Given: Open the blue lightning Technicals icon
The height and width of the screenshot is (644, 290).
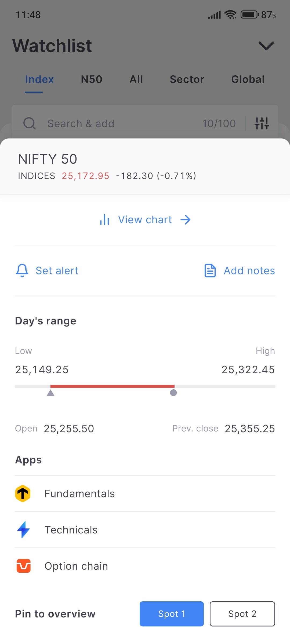Looking at the screenshot, I should pyautogui.click(x=23, y=530).
